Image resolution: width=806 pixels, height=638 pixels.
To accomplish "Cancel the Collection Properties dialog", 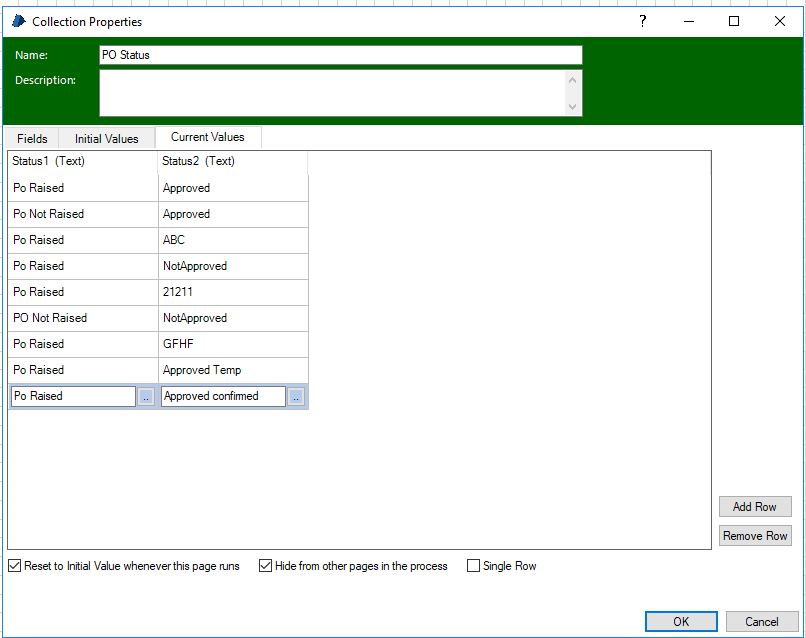I will 761,621.
